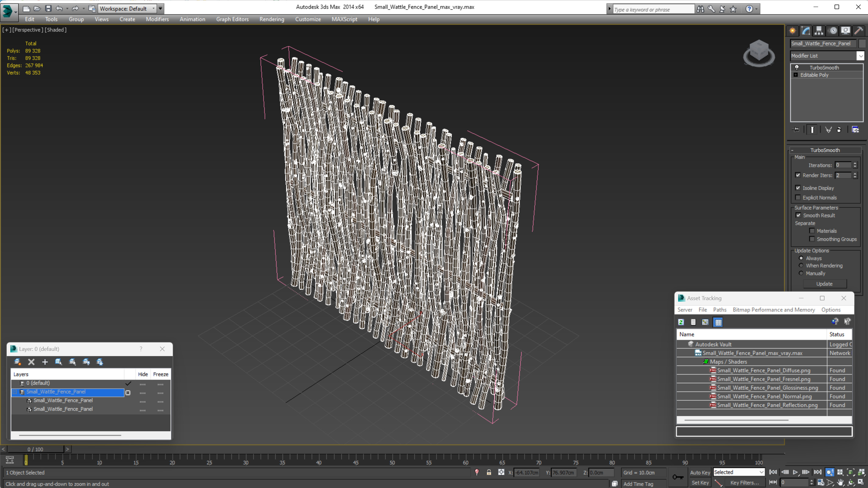Toggle the Render Iters checkbox

tap(798, 175)
